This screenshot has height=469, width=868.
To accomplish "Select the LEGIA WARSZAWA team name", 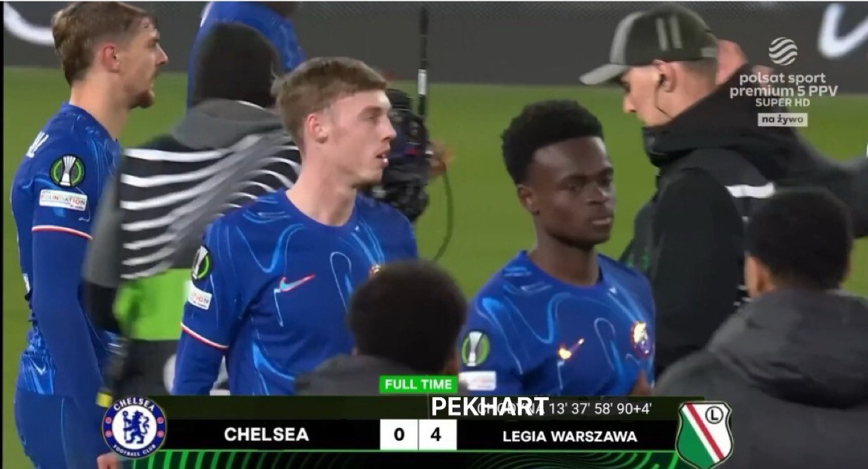I will (x=570, y=436).
